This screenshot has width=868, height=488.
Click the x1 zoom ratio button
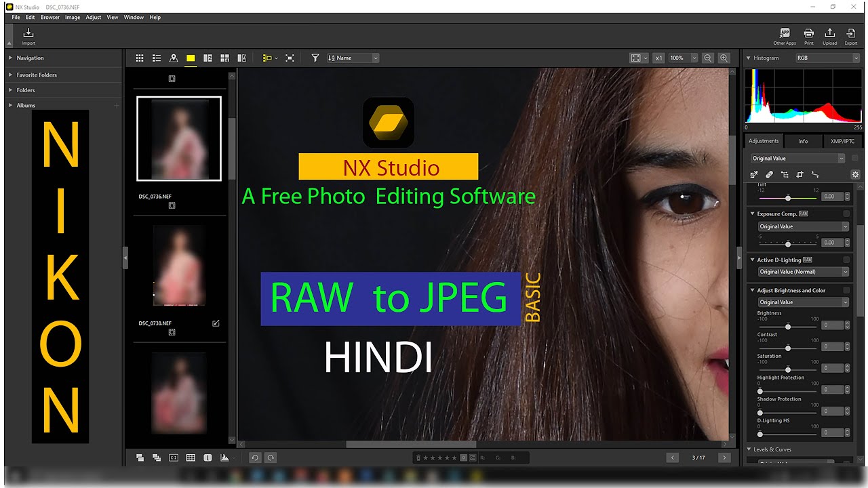658,58
